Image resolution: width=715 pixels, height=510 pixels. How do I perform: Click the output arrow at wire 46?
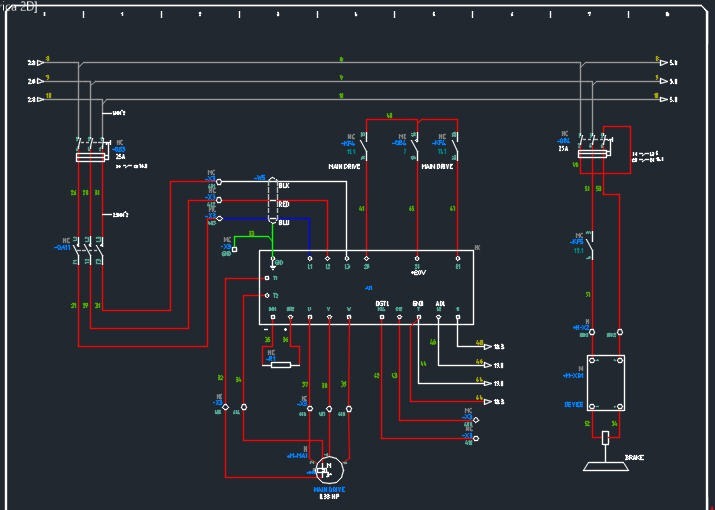488,365
